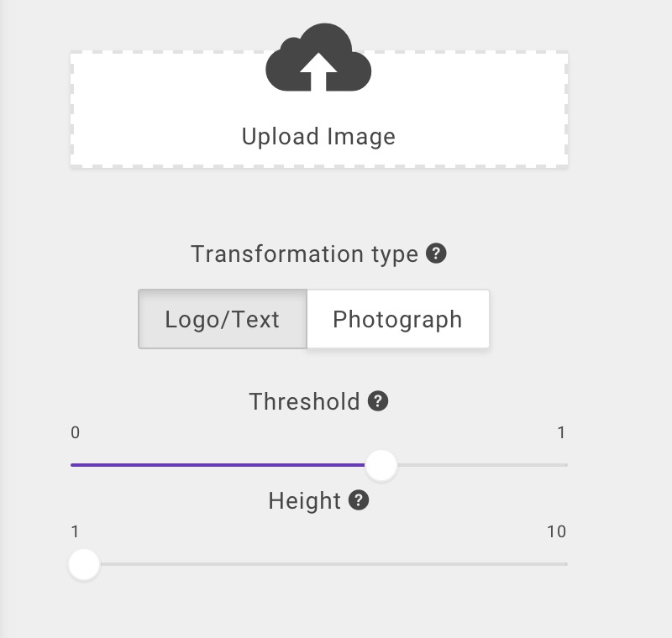Click the Height maximum label 10
This screenshot has width=672, height=638.
(556, 532)
